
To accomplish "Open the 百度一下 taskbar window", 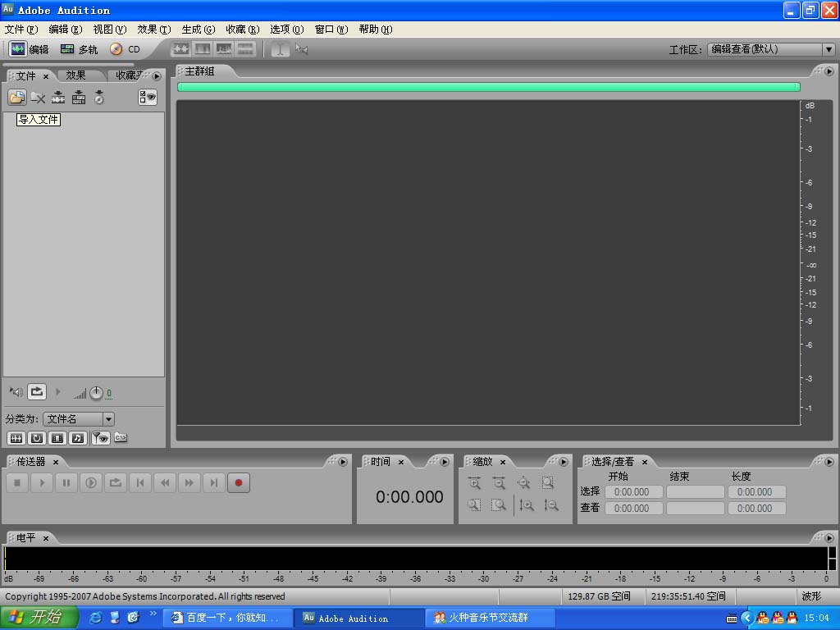I will [x=226, y=618].
